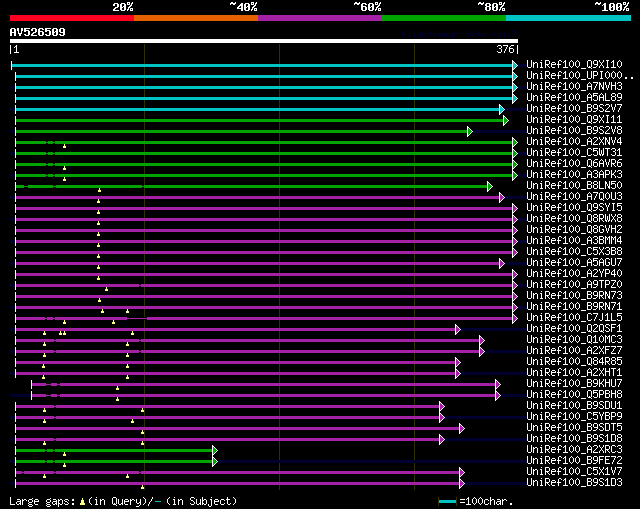Select the UniRef100_B8LN50 label
This screenshot has width=640, height=509.
tap(574, 186)
